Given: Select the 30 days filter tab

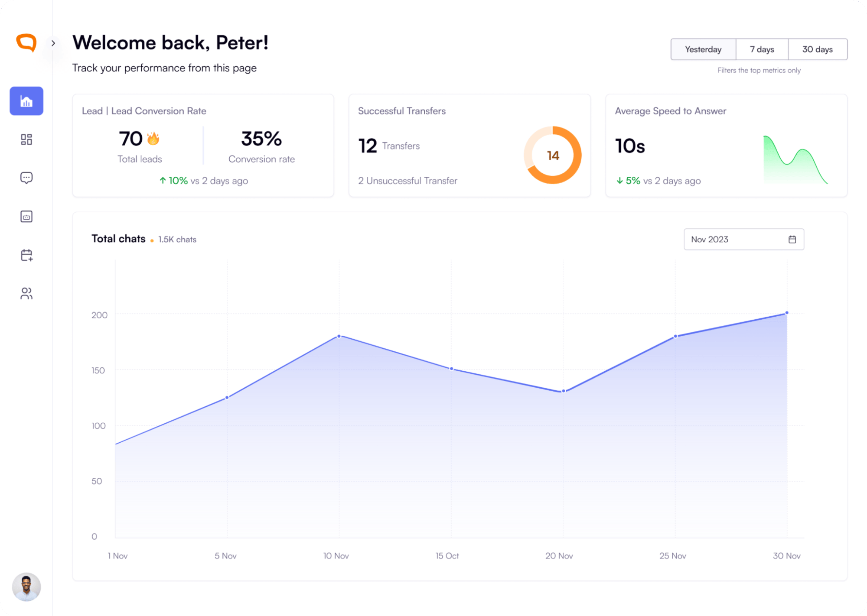Looking at the screenshot, I should pos(817,49).
